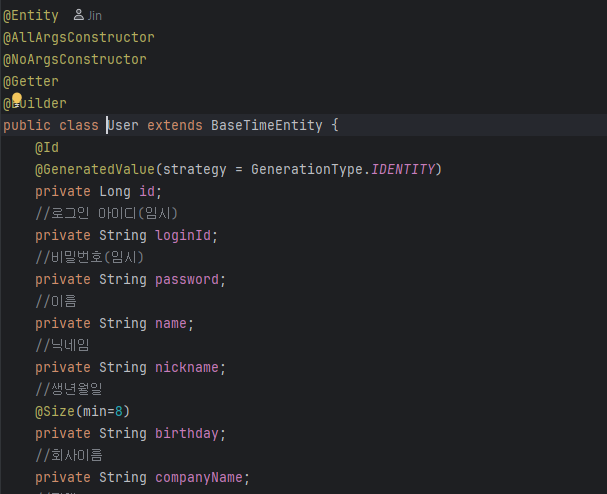Place the cursor on the User class name
Image resolution: width=607 pixels, height=494 pixels.
point(123,125)
